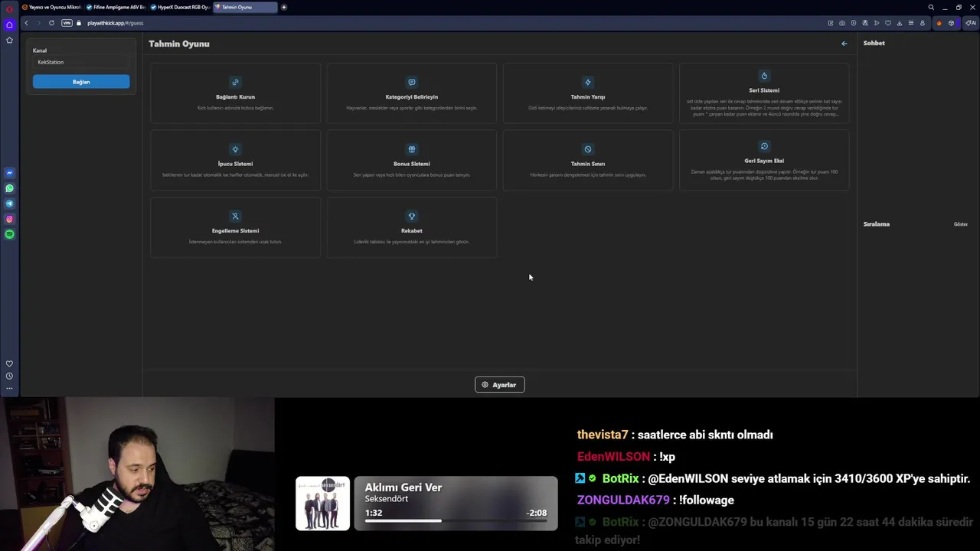The width and height of the screenshot is (980, 551).
Task: Open Telegram from the sidebar
Action: pyautogui.click(x=9, y=204)
